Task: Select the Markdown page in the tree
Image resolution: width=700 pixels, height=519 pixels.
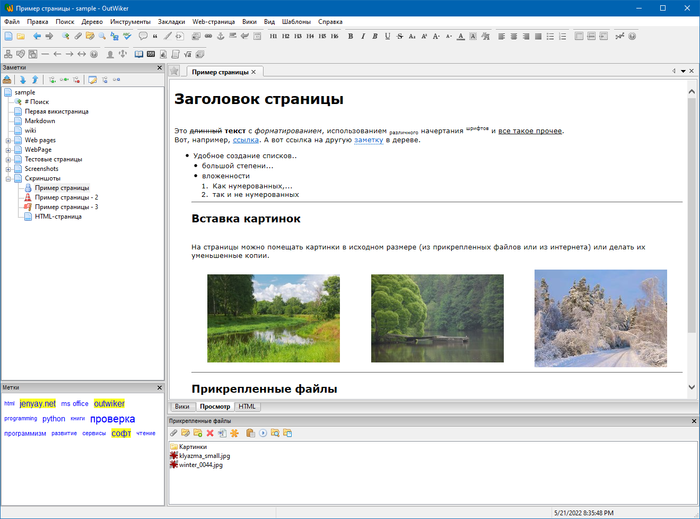Action: (39, 121)
